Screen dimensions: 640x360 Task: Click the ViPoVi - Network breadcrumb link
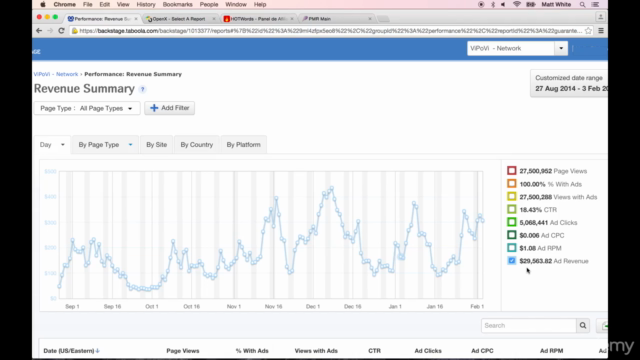tap(56, 74)
